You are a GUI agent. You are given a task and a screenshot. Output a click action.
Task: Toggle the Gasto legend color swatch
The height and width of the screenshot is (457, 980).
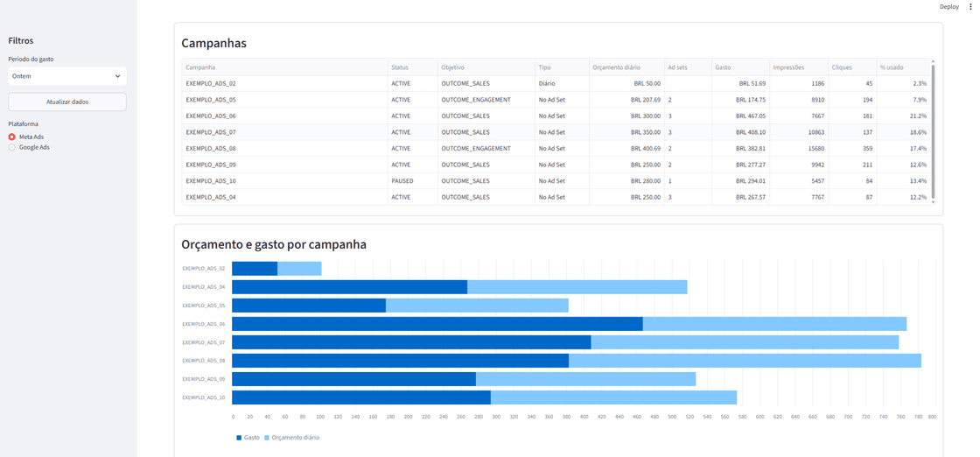[x=239, y=438]
